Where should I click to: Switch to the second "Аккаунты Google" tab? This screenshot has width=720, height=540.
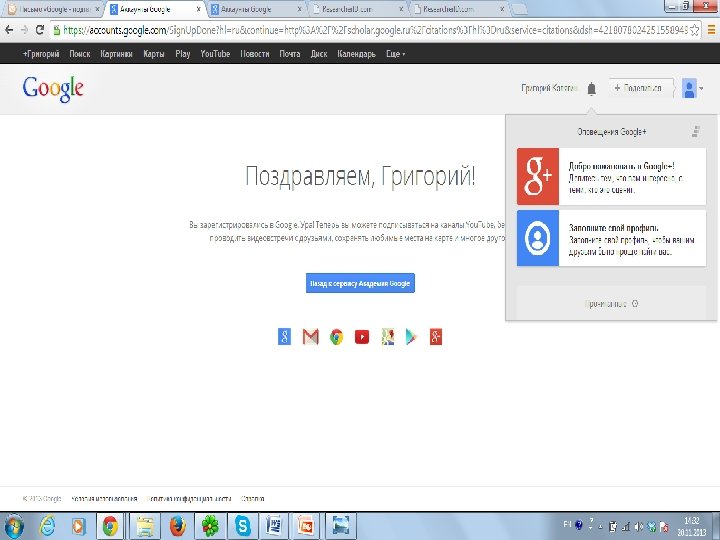[256, 9]
